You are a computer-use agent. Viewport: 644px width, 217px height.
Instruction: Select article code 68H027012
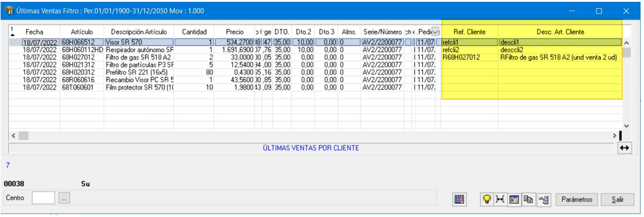82,57
